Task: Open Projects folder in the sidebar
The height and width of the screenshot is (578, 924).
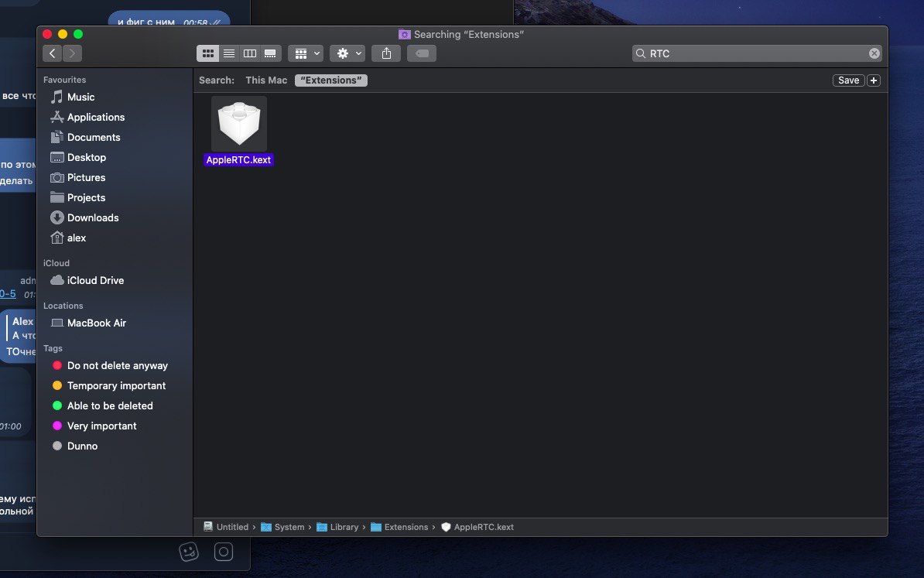Action: (x=86, y=197)
